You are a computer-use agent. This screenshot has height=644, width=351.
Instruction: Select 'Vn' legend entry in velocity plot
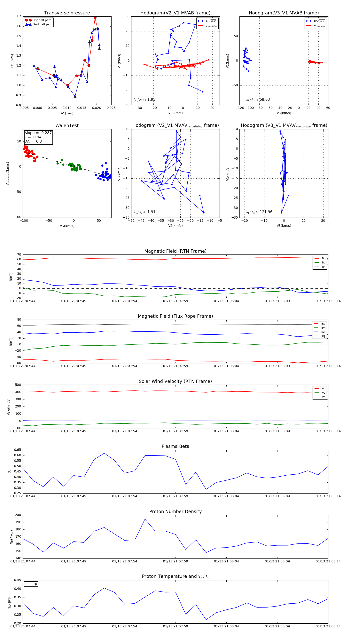click(320, 397)
